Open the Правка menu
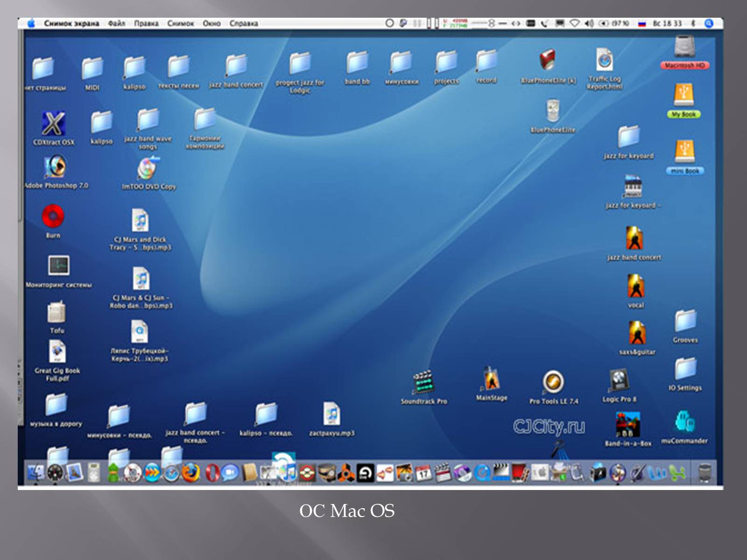This screenshot has width=747, height=560. click(x=146, y=23)
